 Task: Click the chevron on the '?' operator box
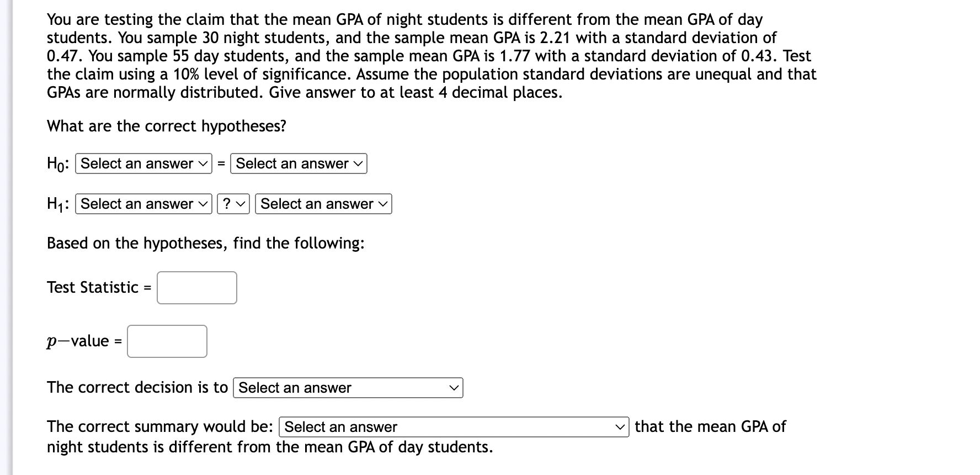pos(241,204)
